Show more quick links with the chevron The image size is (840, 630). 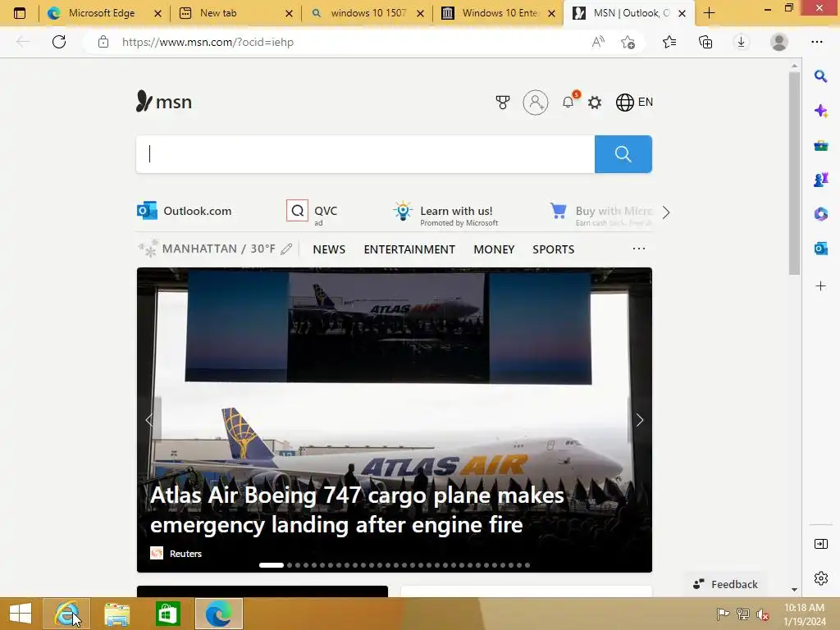coord(666,212)
